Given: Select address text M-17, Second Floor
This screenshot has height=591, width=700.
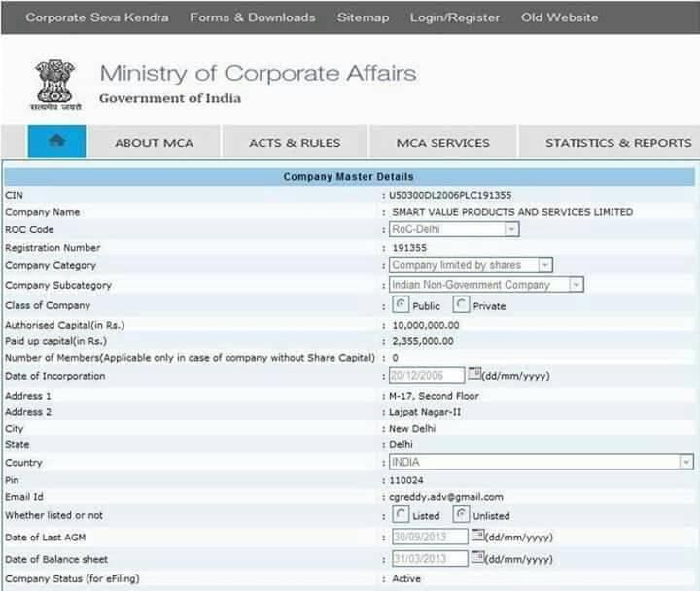Looking at the screenshot, I should click(x=434, y=396).
